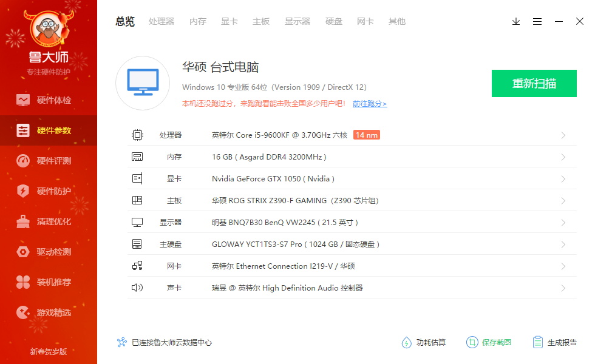Expand the 网卡 row chevron

pos(563,266)
